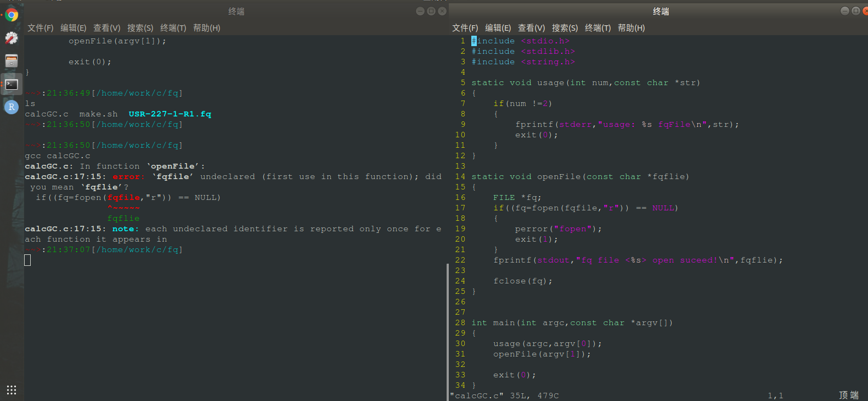Click 'exit(0);' on line 33 in vim

[515, 375]
